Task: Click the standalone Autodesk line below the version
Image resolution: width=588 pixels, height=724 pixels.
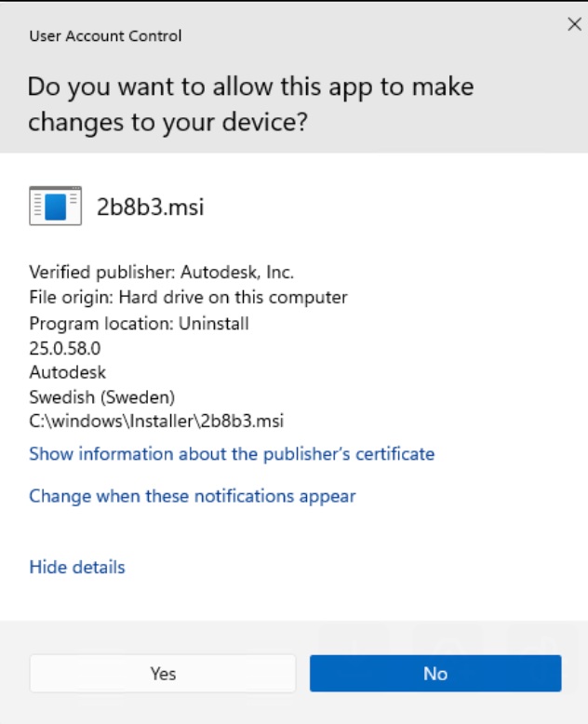Action: [67, 372]
